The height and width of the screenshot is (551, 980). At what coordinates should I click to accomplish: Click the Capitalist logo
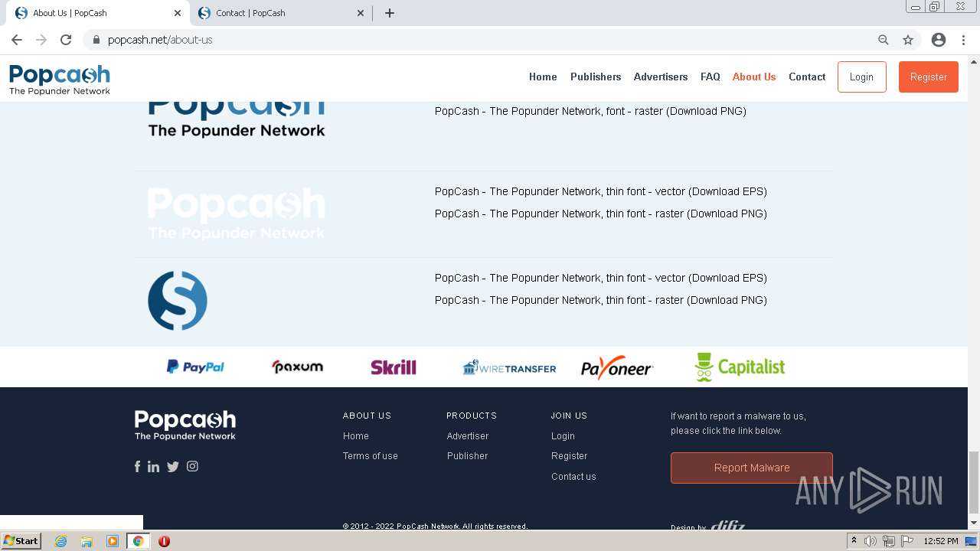(740, 367)
